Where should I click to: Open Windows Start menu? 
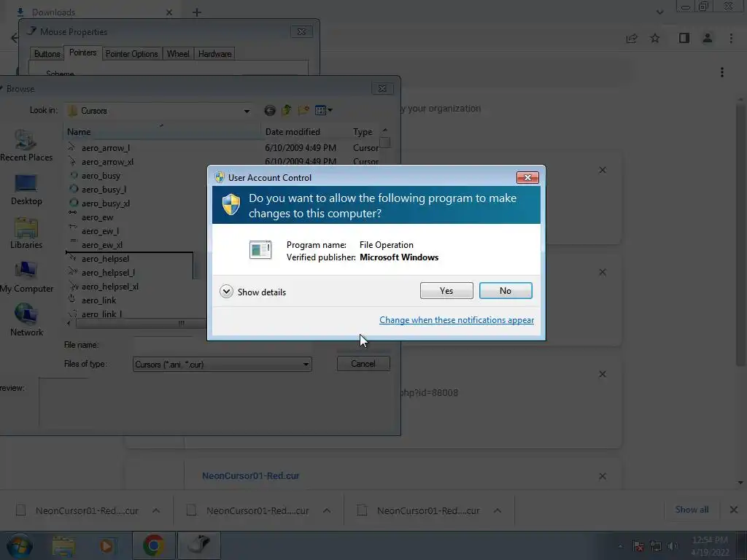tap(20, 545)
